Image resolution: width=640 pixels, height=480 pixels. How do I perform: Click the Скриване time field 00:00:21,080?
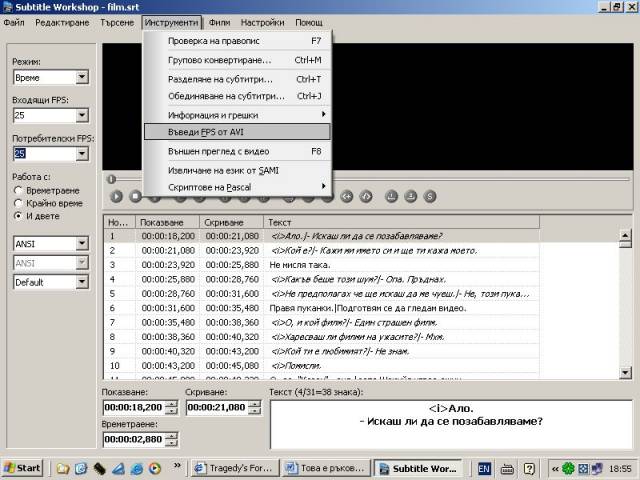[x=217, y=407]
